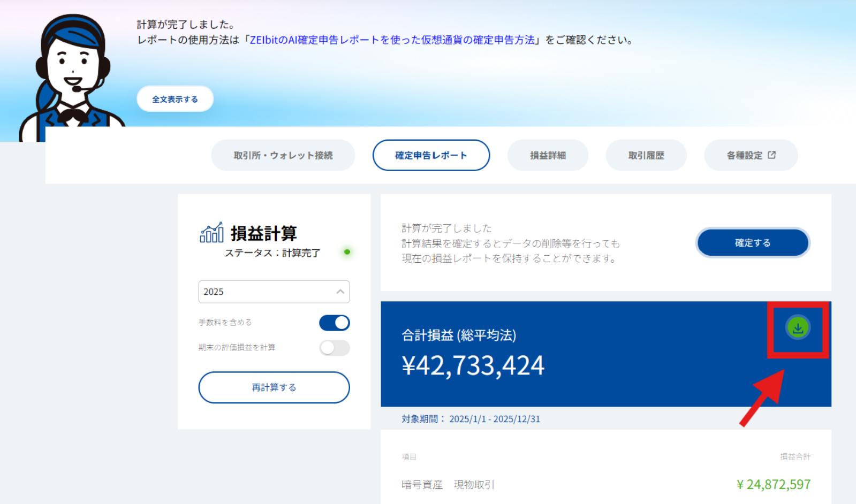Viewport: 856px width, 504px height.
Task: Open the 2025 year dropdown
Action: pyautogui.click(x=274, y=292)
